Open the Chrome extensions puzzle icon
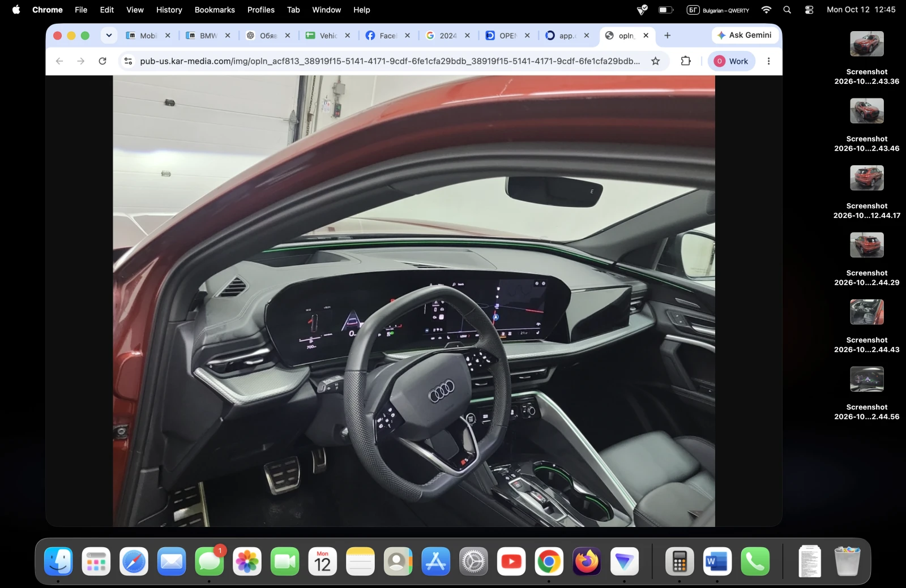906x588 pixels. 686,61
